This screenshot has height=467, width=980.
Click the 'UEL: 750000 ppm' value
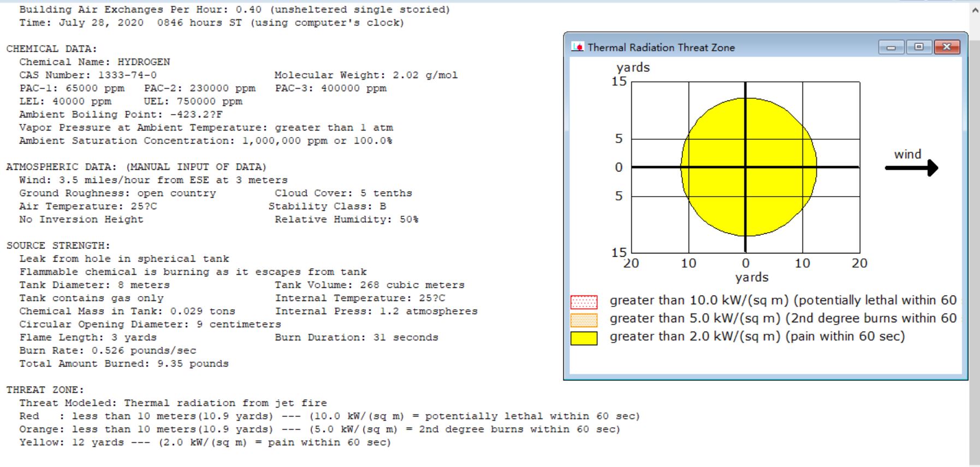click(x=193, y=101)
